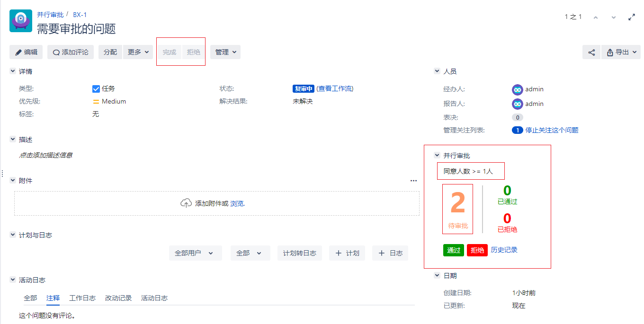Click the admin assignee avatar
The height and width of the screenshot is (324, 644).
(517, 89)
